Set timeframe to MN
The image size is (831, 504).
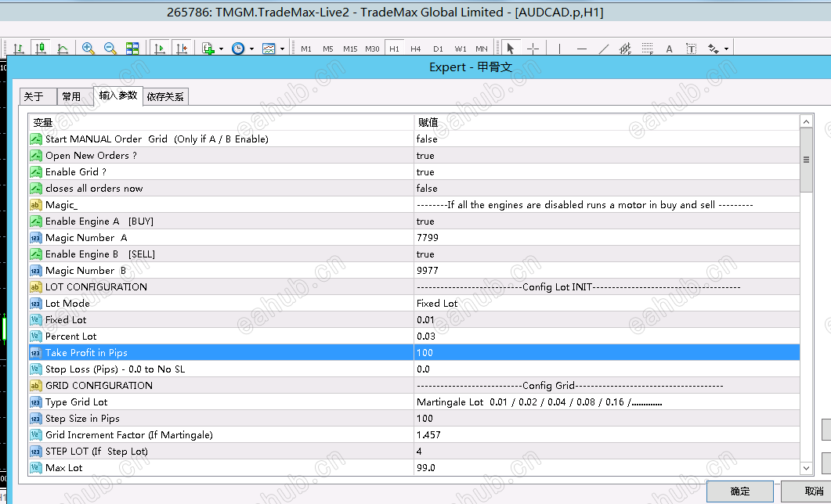pyautogui.click(x=481, y=49)
